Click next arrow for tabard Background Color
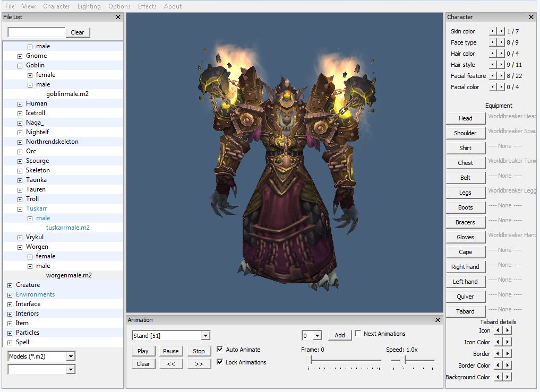This screenshot has width=540, height=392. click(x=508, y=377)
